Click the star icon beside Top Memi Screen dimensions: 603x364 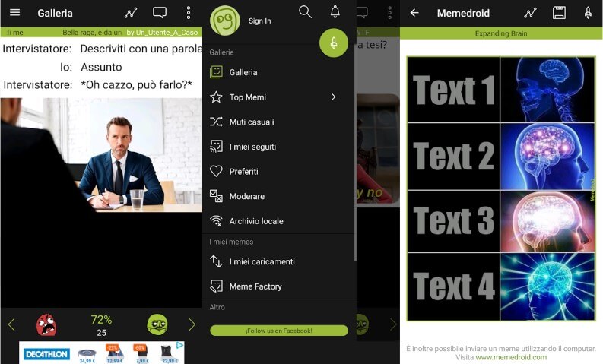[x=216, y=97]
